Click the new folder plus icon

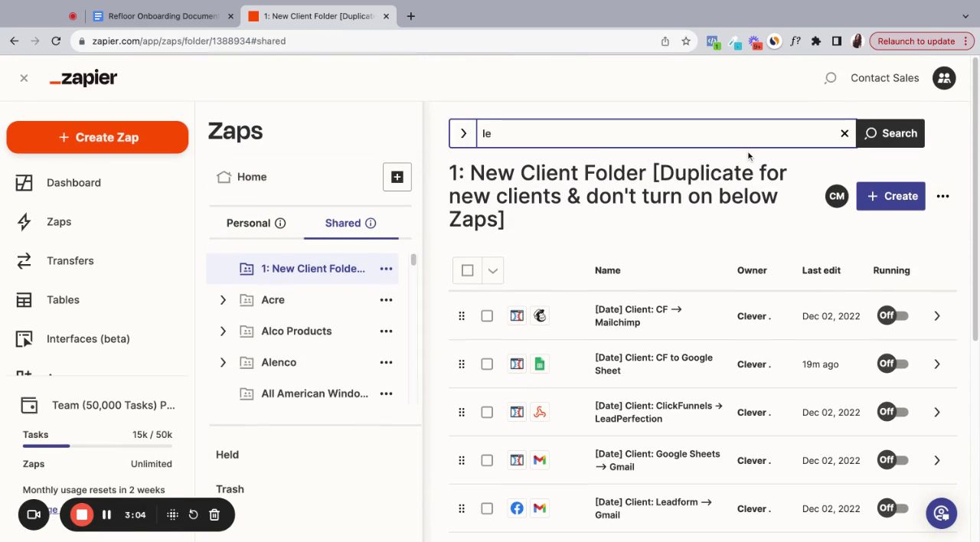click(x=397, y=177)
